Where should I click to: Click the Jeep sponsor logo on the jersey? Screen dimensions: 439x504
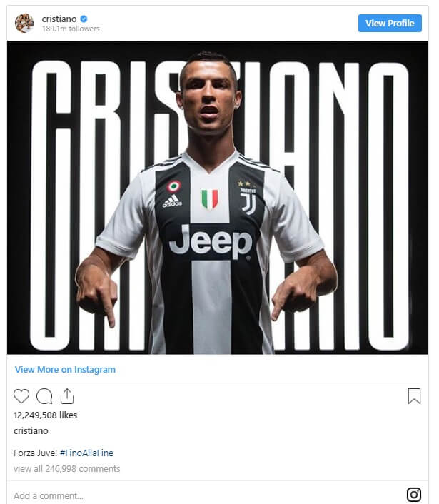click(211, 242)
